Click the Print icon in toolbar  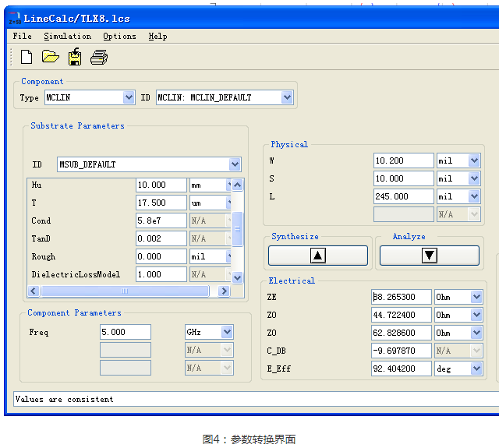[99, 57]
